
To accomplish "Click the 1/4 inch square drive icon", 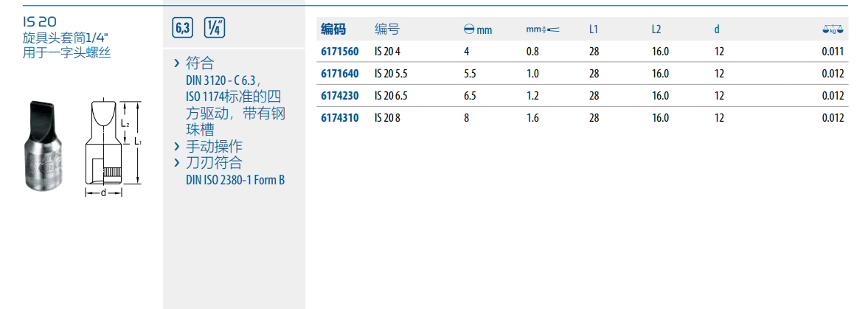I will click(x=213, y=29).
